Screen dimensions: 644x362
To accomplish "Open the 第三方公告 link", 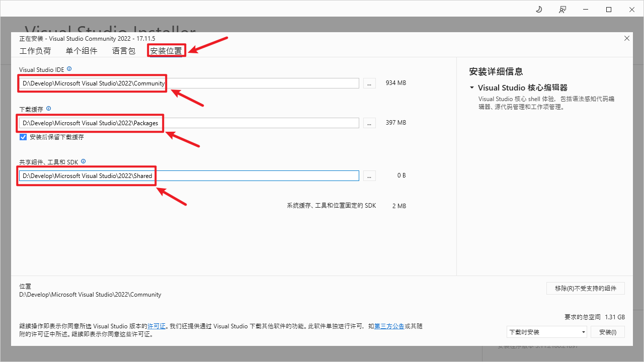I will coord(389,326).
